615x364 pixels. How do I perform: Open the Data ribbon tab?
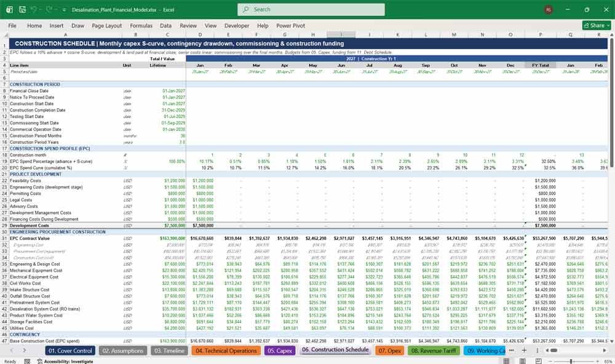[x=165, y=25]
